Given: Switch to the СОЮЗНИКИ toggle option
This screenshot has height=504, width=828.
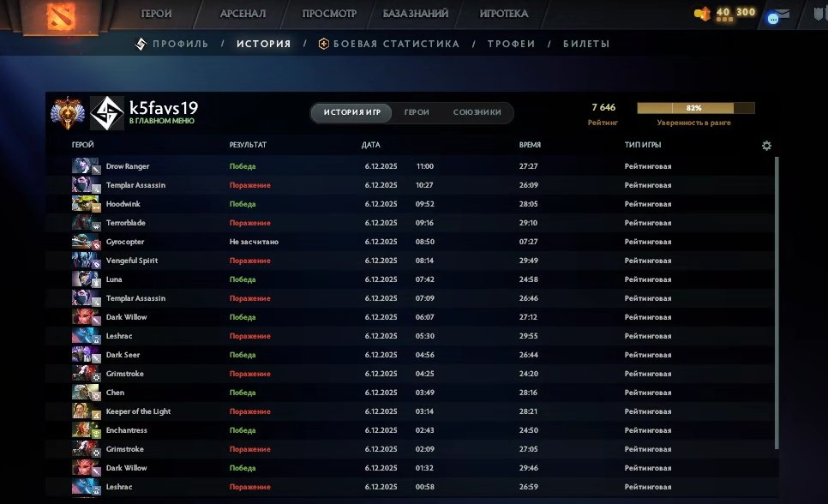Looking at the screenshot, I should coord(477,113).
